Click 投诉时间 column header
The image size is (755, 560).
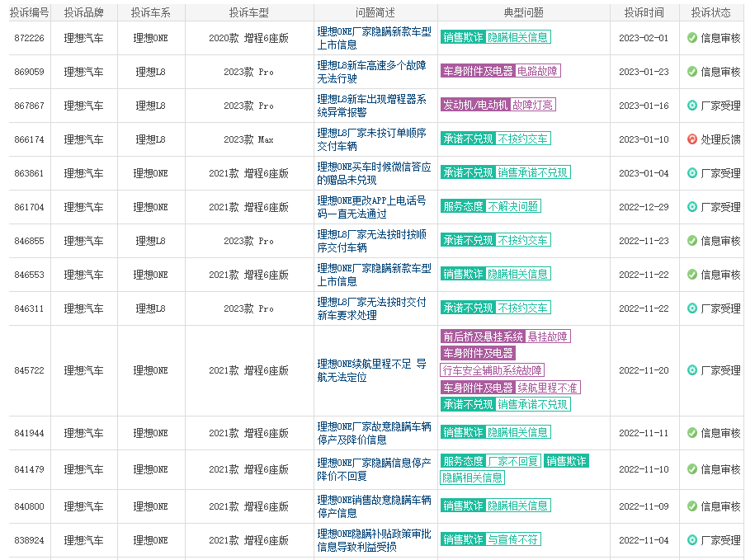644,13
